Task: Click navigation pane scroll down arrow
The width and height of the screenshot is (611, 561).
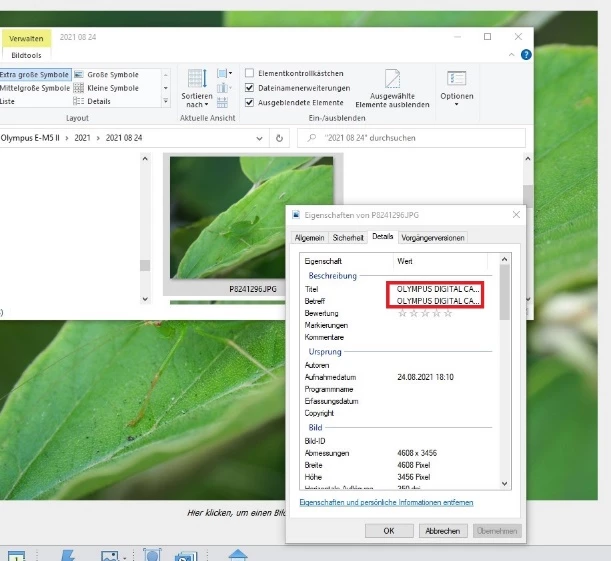Action: click(145, 299)
